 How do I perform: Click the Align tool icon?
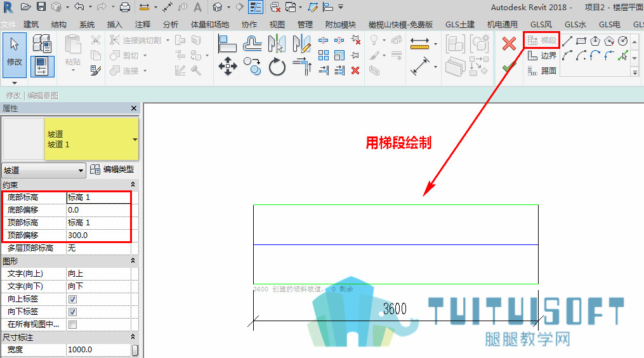[227, 44]
